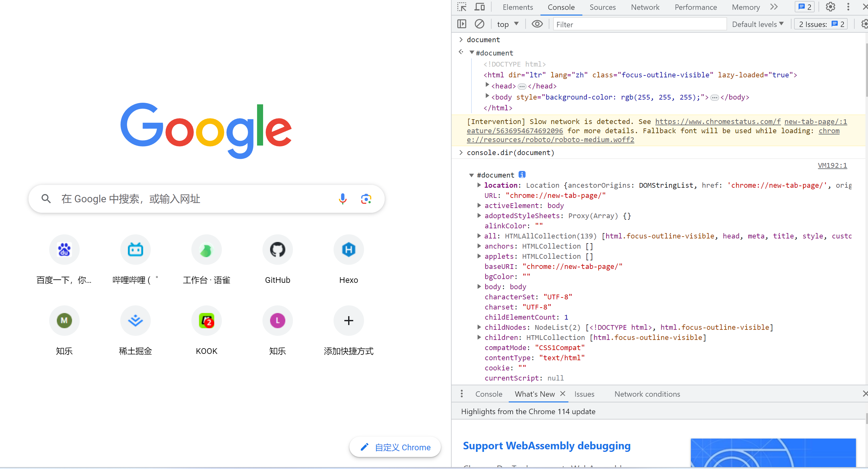Open the Hexo shortcut

348,260
